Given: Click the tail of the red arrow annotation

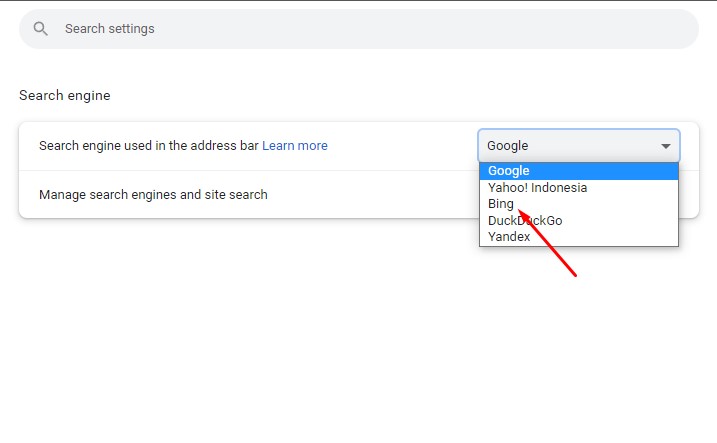Looking at the screenshot, I should pos(575,275).
